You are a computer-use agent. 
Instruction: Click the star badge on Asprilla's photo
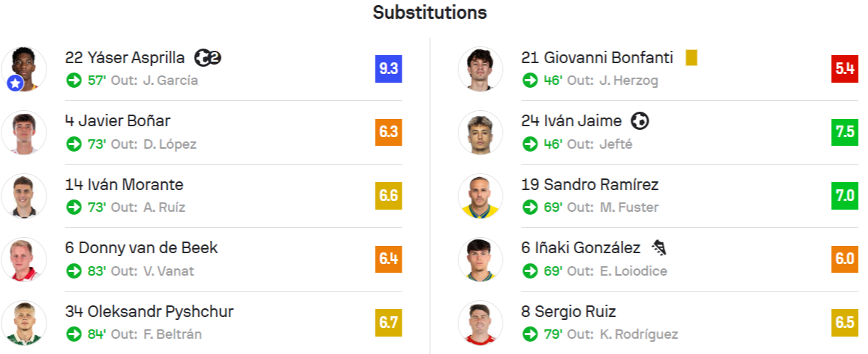tap(15, 85)
